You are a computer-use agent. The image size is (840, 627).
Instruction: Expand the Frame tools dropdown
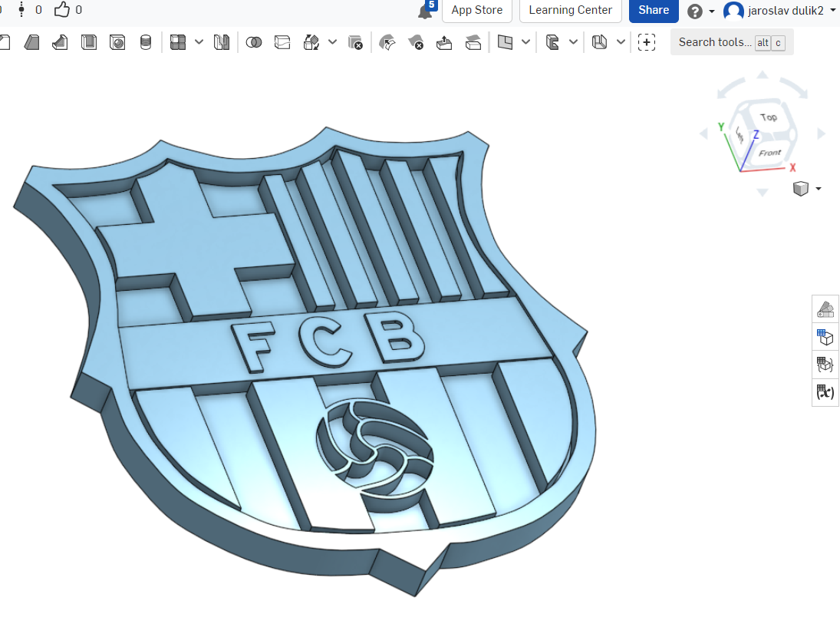tap(573, 42)
